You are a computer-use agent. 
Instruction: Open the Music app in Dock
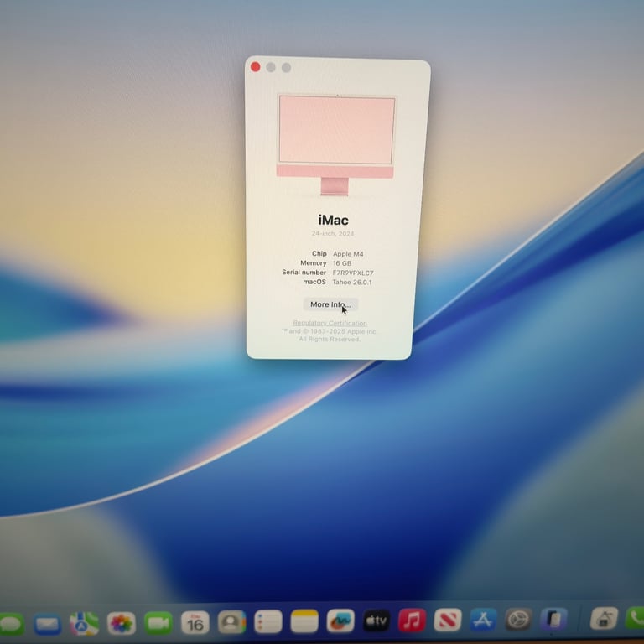click(x=412, y=620)
